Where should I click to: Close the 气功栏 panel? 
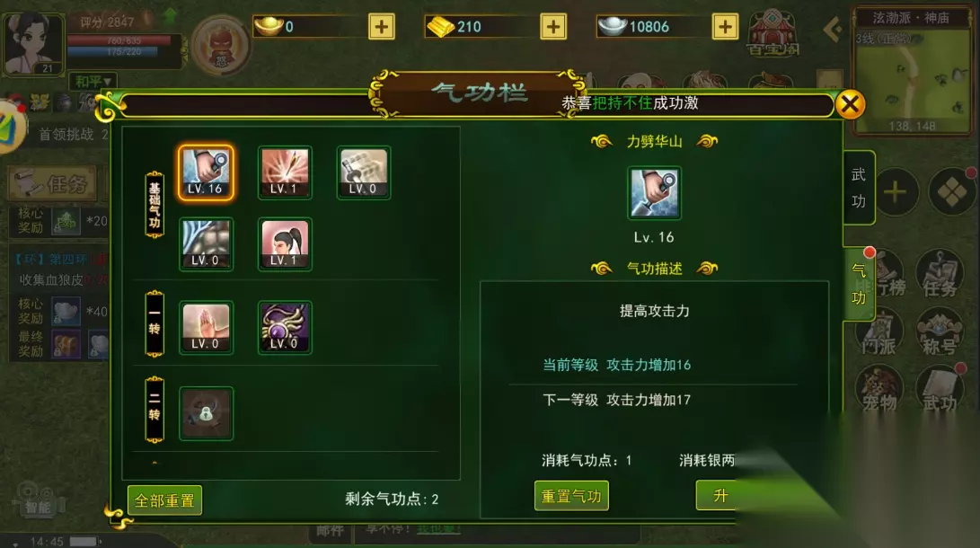tap(850, 104)
